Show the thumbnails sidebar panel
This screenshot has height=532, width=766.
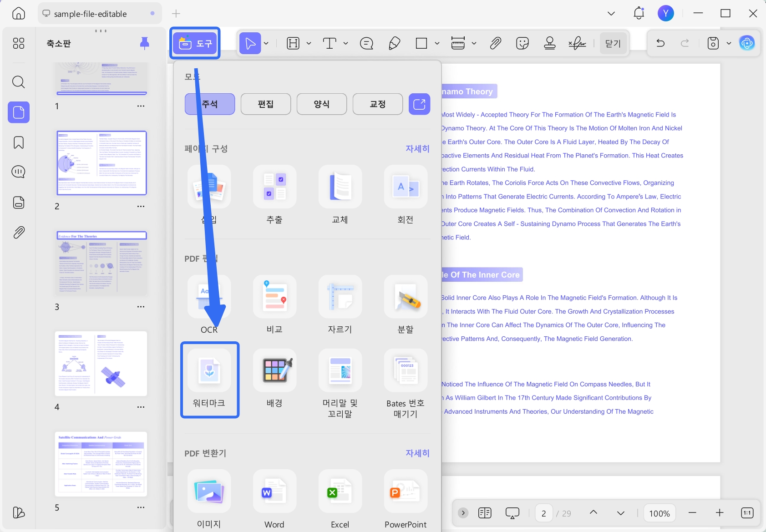tap(19, 112)
